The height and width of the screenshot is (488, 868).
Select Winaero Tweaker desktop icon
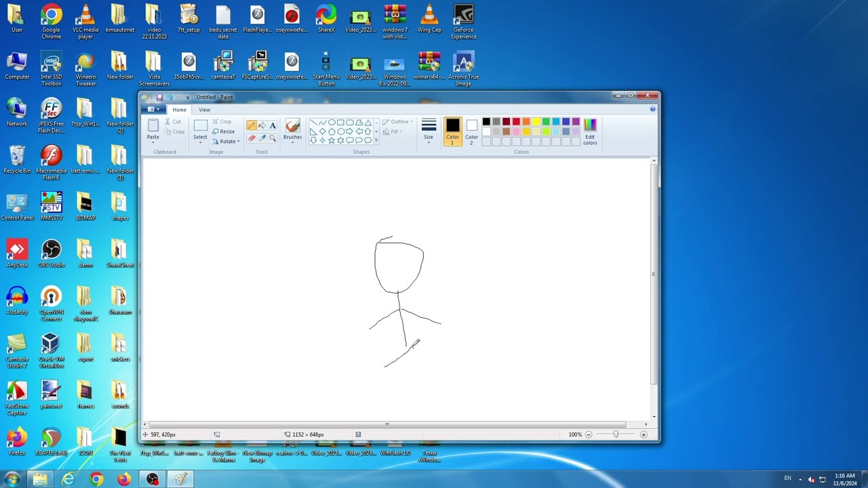(86, 68)
